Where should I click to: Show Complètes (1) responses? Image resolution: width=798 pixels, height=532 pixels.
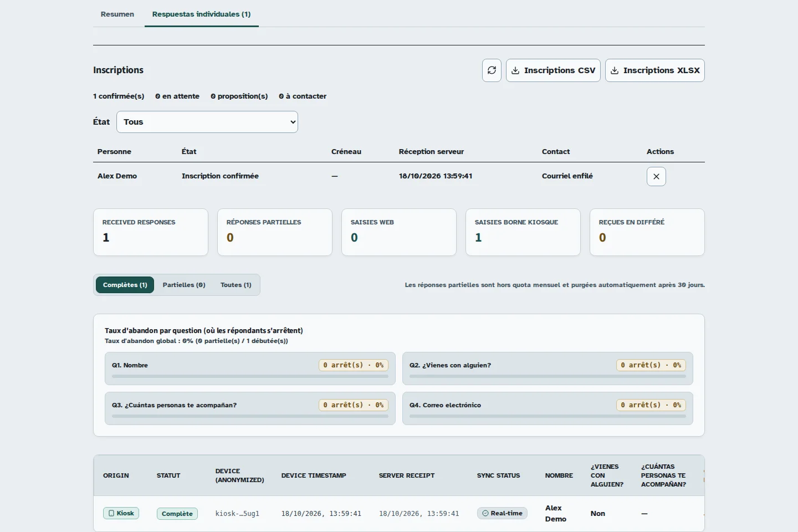pos(125,285)
